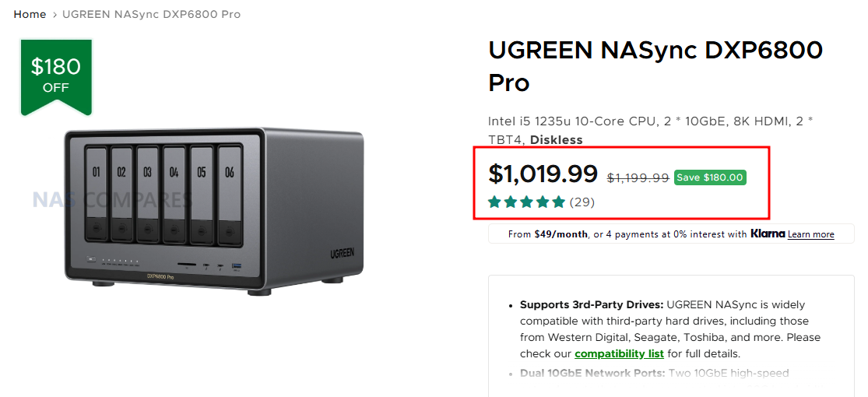
Task: Click the review count (29)
Action: click(582, 202)
